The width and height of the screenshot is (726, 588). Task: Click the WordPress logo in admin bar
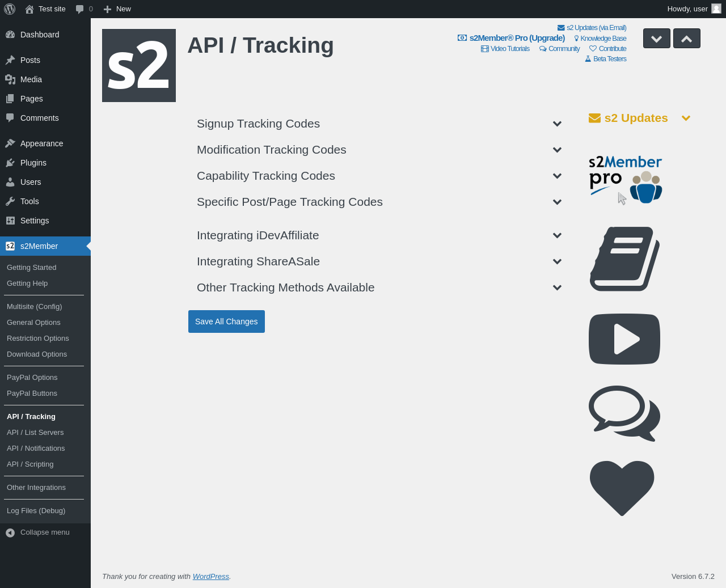[x=9, y=9]
